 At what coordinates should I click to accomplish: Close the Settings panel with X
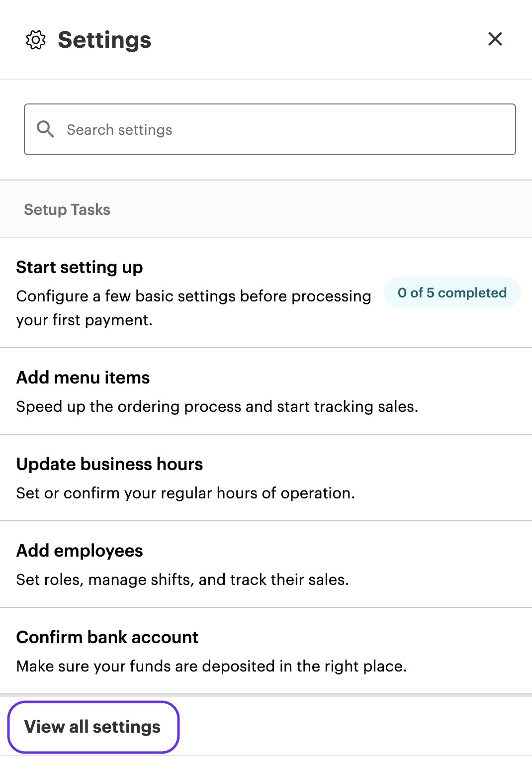point(495,39)
